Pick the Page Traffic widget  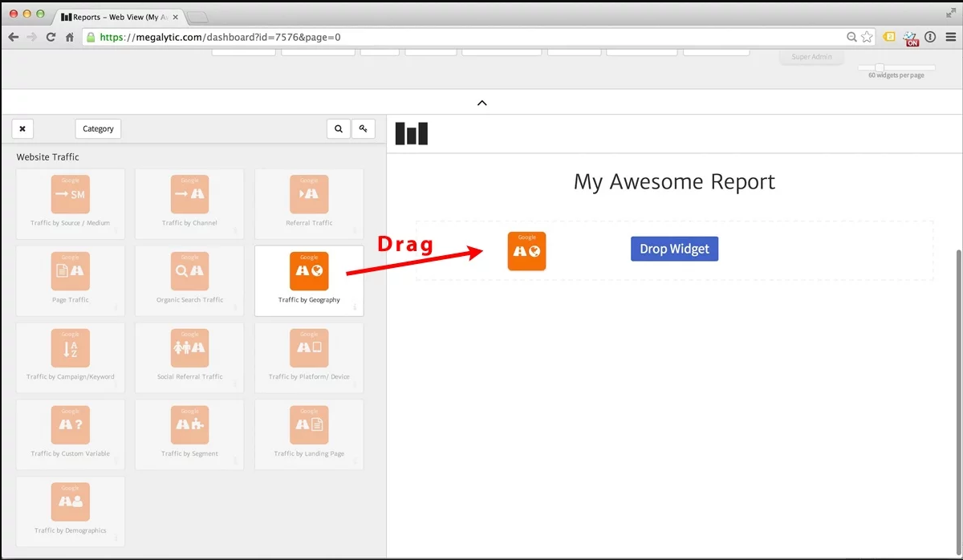click(x=71, y=281)
